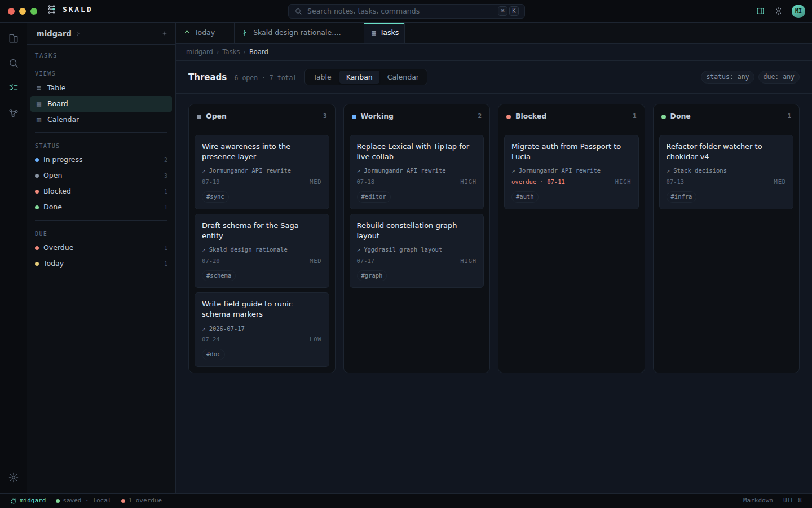The width and height of the screenshot is (812, 508).
Task: Click the Search notes, tasks, commands field
Action: (406, 11)
